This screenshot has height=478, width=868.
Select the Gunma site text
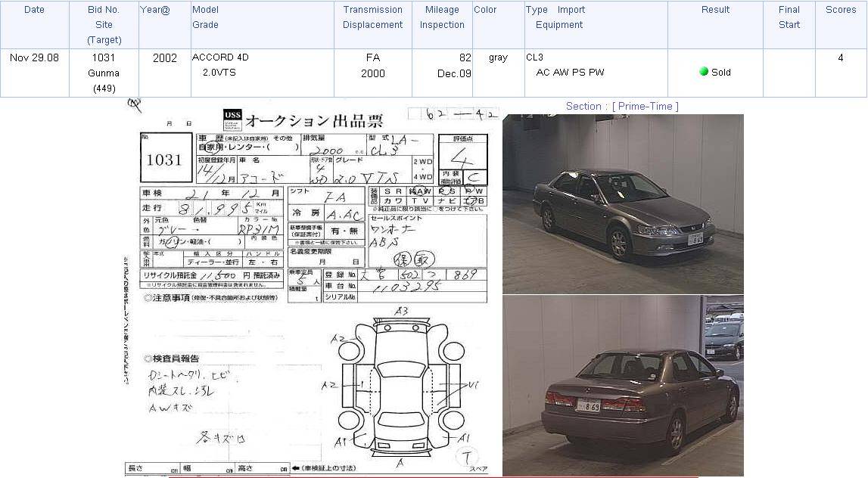[x=104, y=73]
